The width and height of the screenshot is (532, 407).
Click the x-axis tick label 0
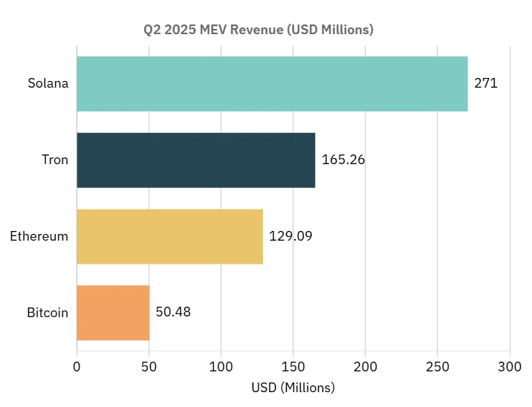pyautogui.click(x=77, y=367)
